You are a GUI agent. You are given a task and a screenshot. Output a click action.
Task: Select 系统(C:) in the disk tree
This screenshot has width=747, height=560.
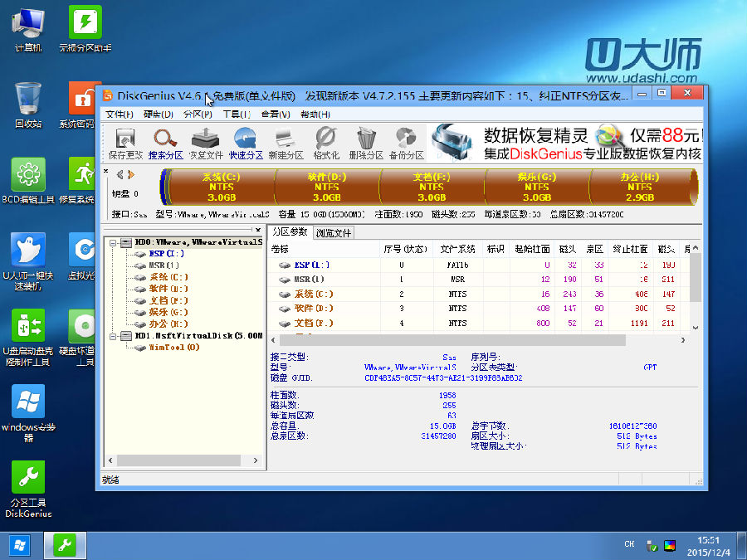(168, 277)
